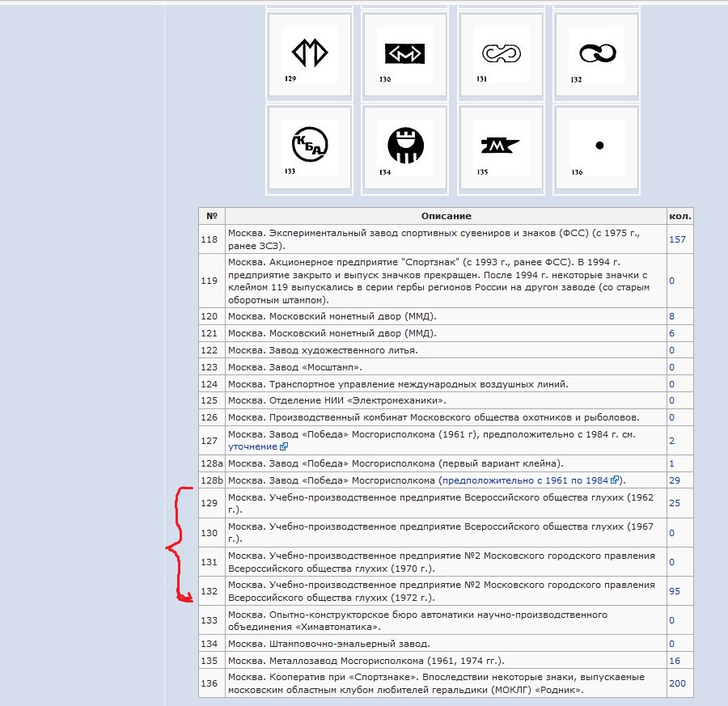The width and height of the screenshot is (728, 706).
Task: Select the anvil-shaped M stamp thumbnail 135
Action: click(501, 146)
